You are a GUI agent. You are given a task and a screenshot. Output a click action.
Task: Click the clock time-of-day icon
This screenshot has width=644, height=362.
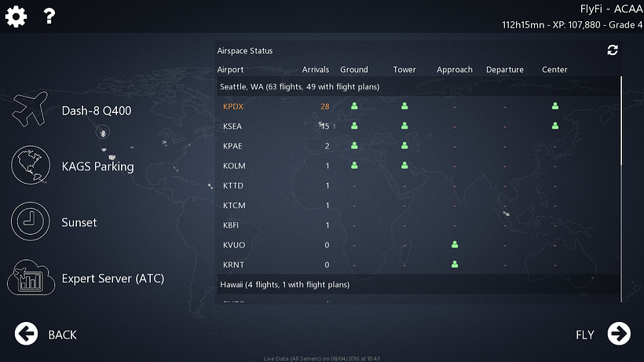31,221
